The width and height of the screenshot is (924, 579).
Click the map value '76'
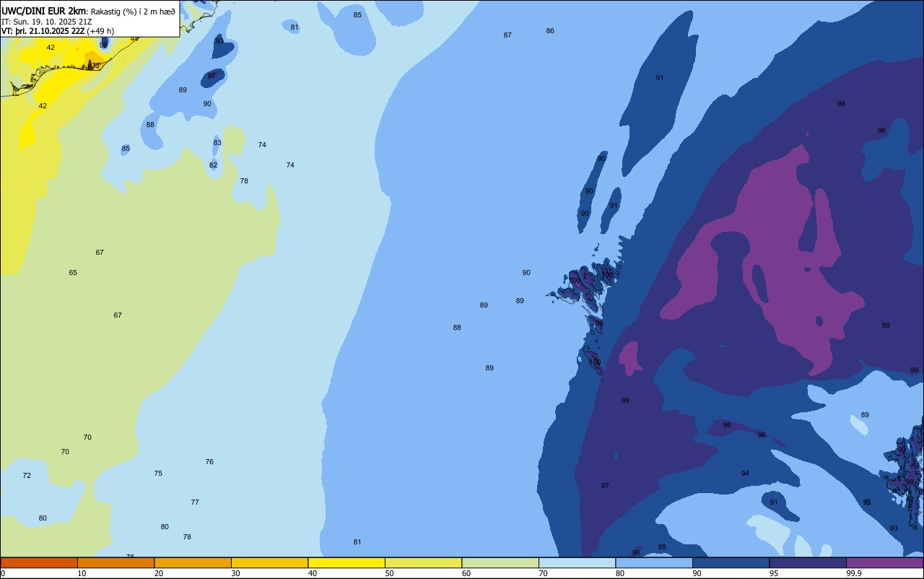point(209,462)
